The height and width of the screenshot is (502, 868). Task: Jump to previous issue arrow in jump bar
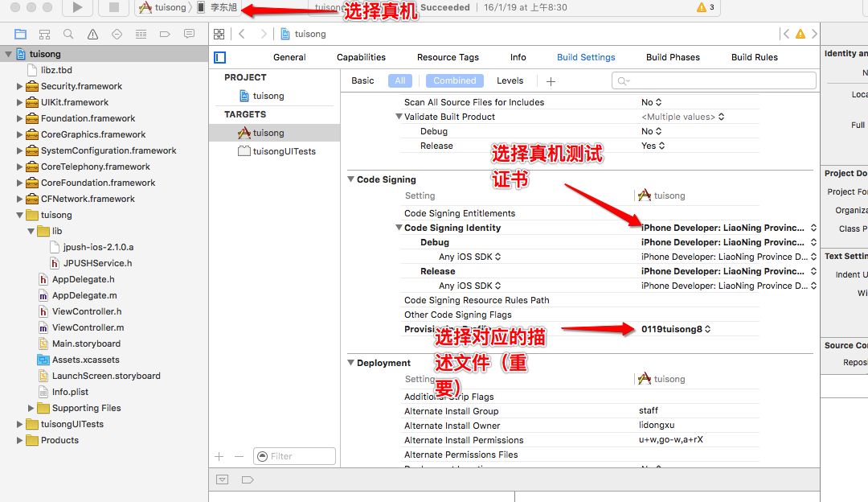tap(786, 34)
